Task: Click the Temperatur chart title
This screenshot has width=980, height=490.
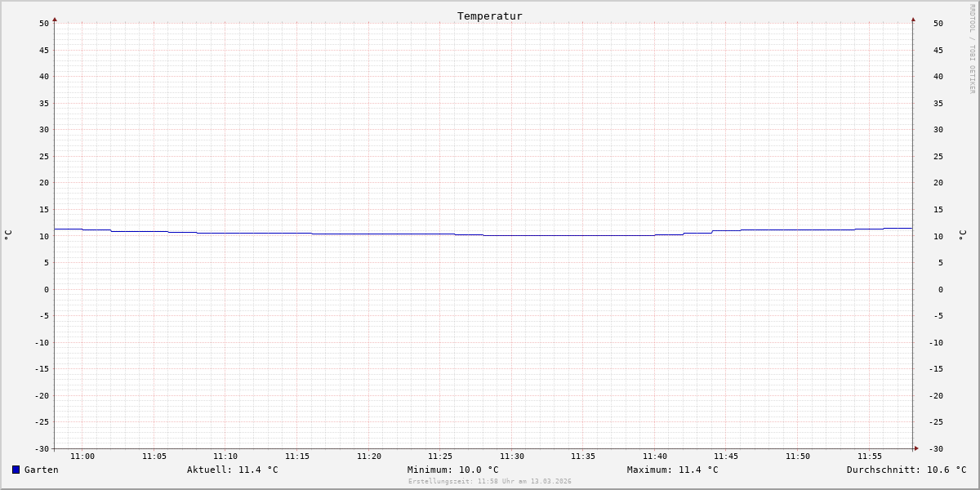Action: [x=490, y=16]
